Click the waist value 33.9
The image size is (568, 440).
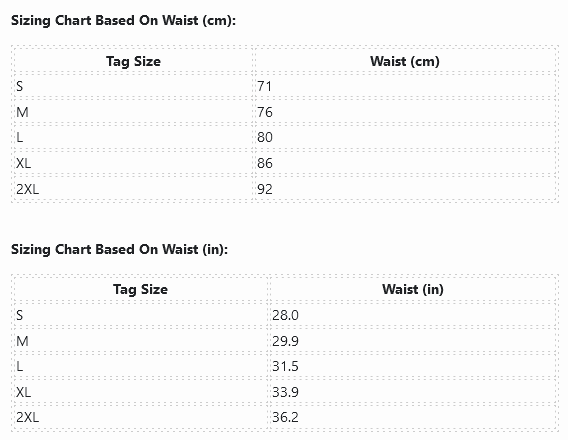tap(285, 392)
